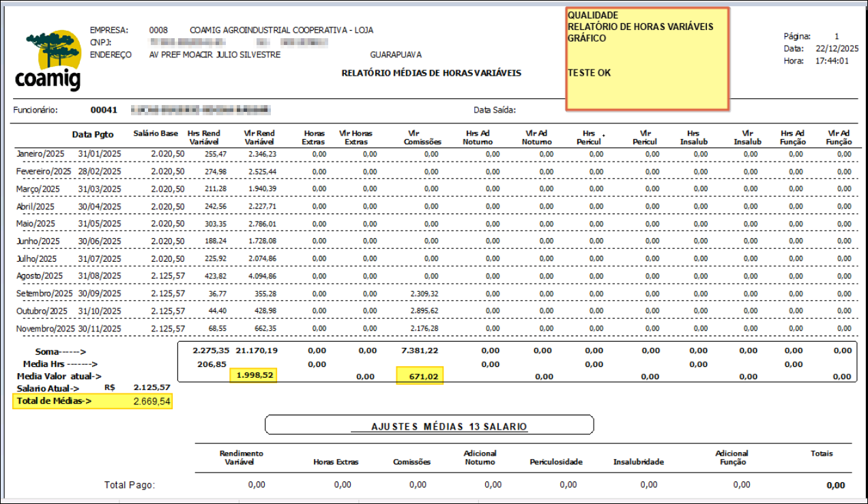The image size is (868, 504).
Task: Click the Soma total 21.170,19
Action: (258, 350)
